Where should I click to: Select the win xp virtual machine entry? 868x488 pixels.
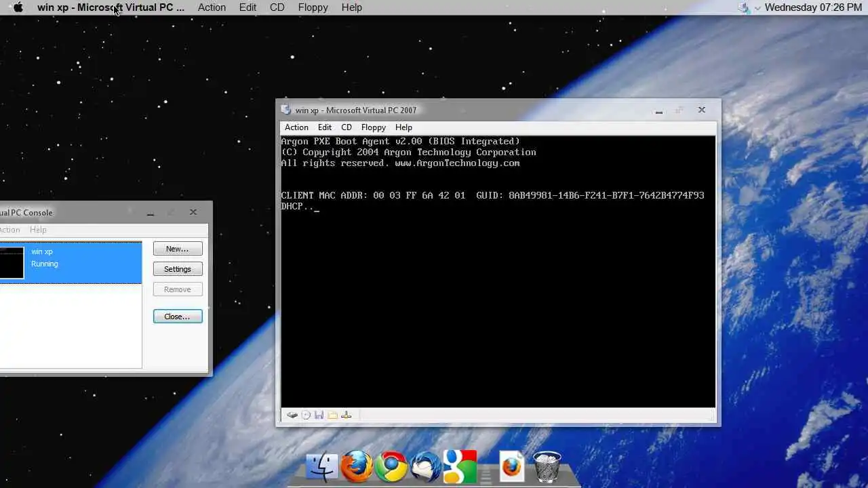pyautogui.click(x=71, y=262)
